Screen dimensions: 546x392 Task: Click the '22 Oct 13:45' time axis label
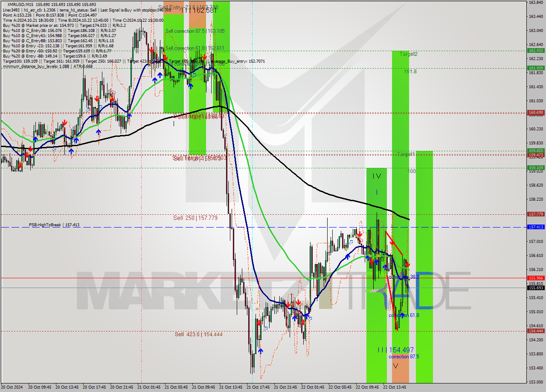pos(395,387)
